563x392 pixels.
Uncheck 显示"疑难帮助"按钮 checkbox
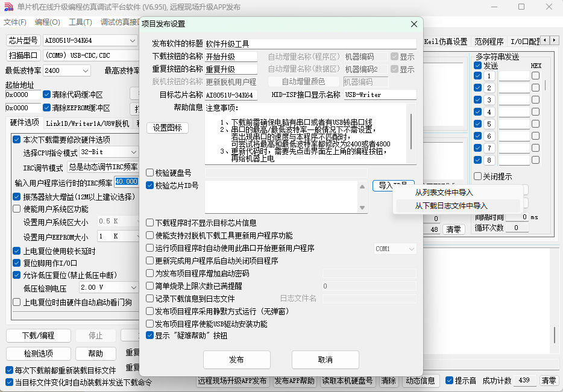(x=150, y=335)
